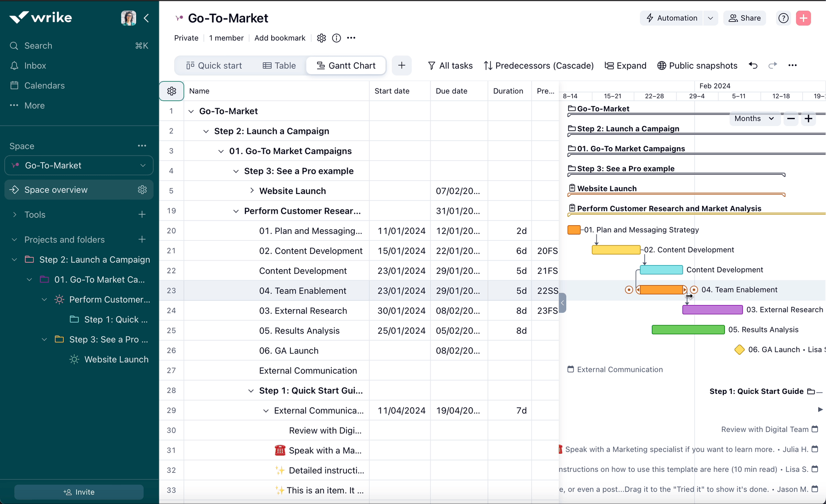Expand the Website Launch row chevron
Image resolution: width=826 pixels, height=504 pixels.
point(252,190)
